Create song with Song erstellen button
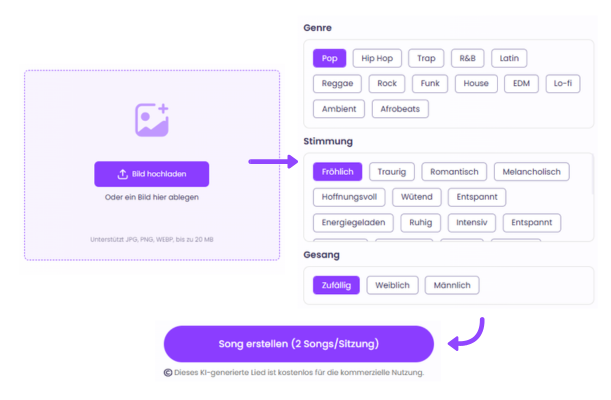Viewport: 611px width, 400px height. pos(298,344)
